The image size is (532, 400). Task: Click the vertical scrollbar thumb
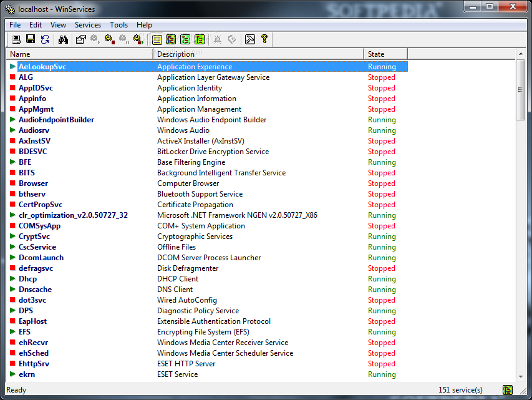coord(521,90)
